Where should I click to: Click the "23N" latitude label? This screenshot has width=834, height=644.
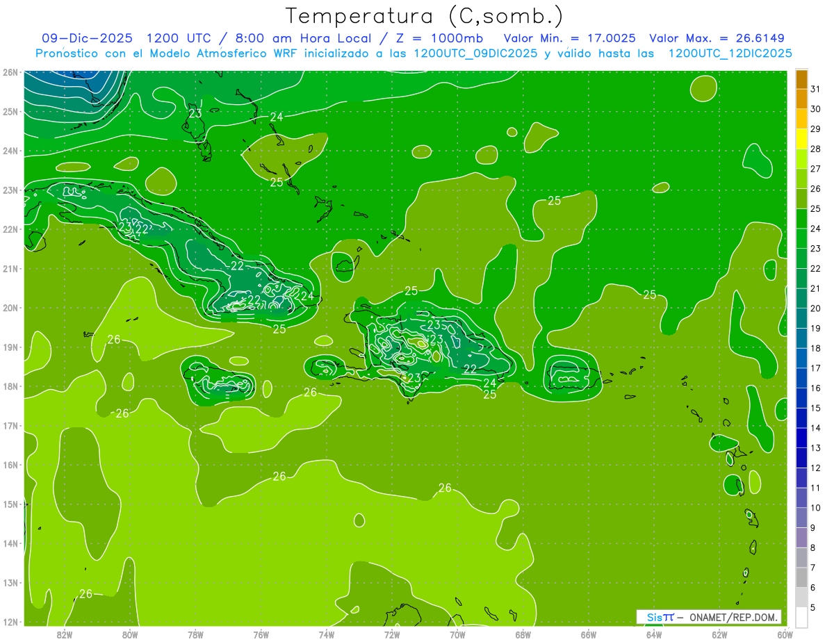10,190
